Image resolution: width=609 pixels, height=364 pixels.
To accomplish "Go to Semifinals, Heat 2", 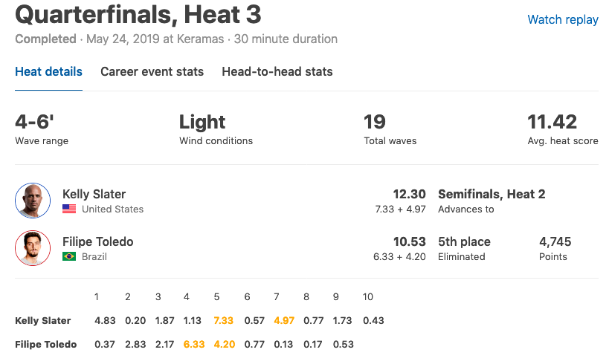I will coord(492,194).
